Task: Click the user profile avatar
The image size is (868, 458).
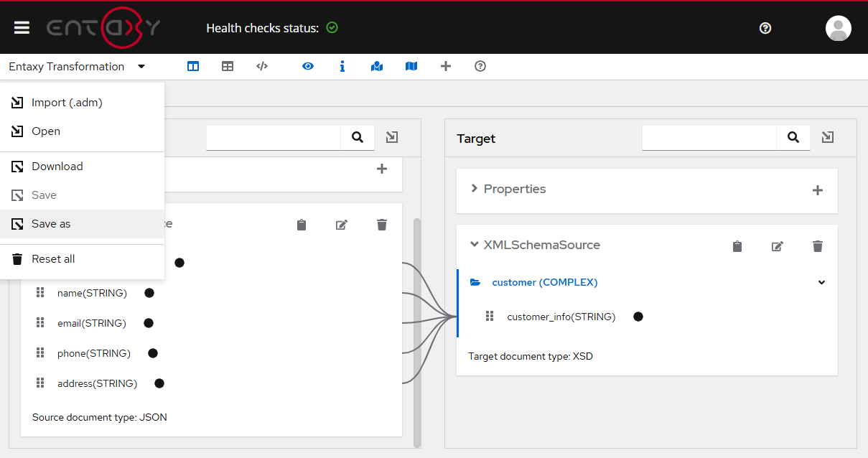Action: pos(838,28)
